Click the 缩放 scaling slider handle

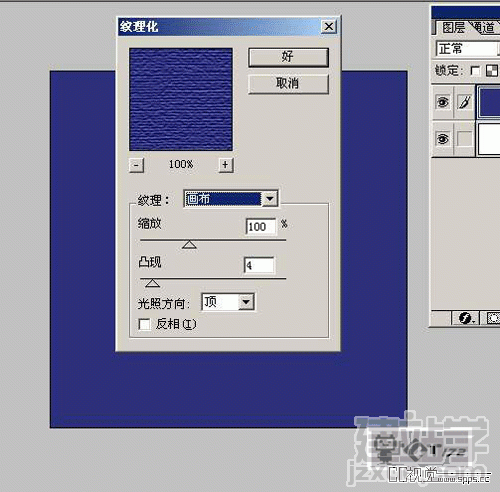pos(189,245)
